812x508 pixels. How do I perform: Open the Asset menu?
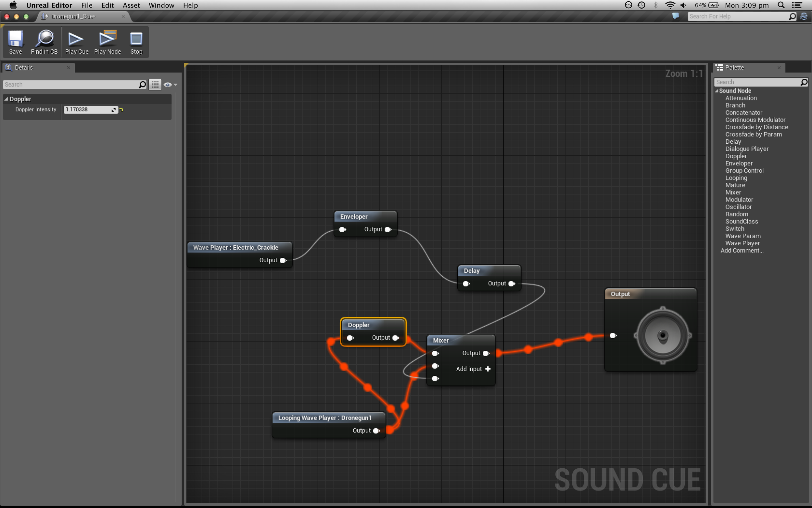[131, 6]
